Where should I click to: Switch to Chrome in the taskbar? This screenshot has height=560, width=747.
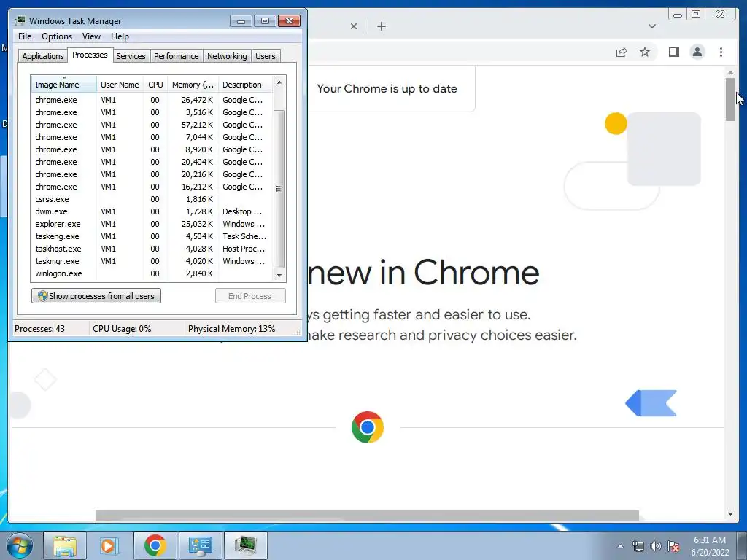(x=155, y=545)
